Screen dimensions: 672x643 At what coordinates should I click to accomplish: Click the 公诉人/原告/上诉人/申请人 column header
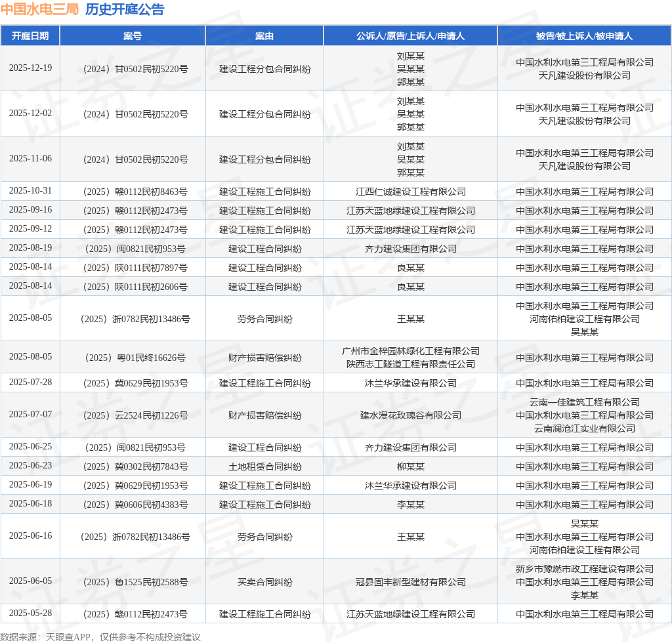click(411, 36)
